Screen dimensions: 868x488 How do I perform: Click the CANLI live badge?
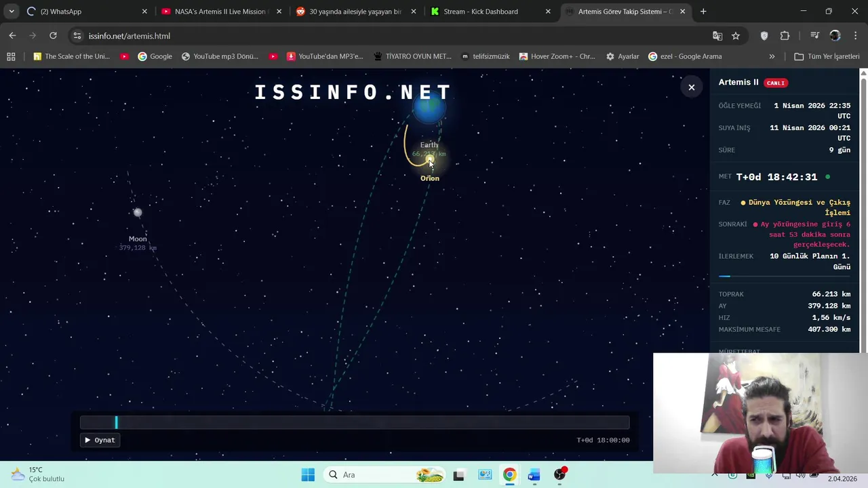(776, 83)
